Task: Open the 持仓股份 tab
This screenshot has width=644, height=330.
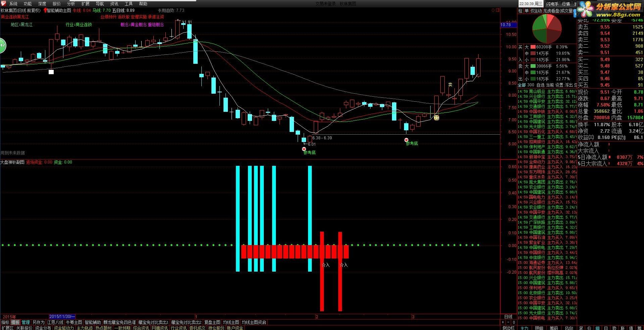Action: pyautogui.click(x=216, y=328)
